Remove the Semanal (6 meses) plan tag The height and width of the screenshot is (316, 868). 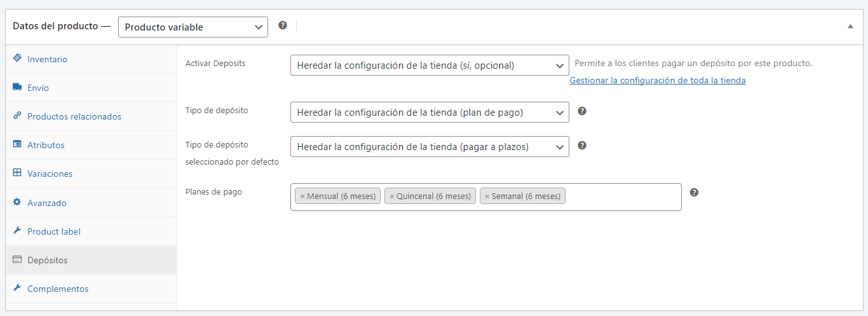coord(487,196)
